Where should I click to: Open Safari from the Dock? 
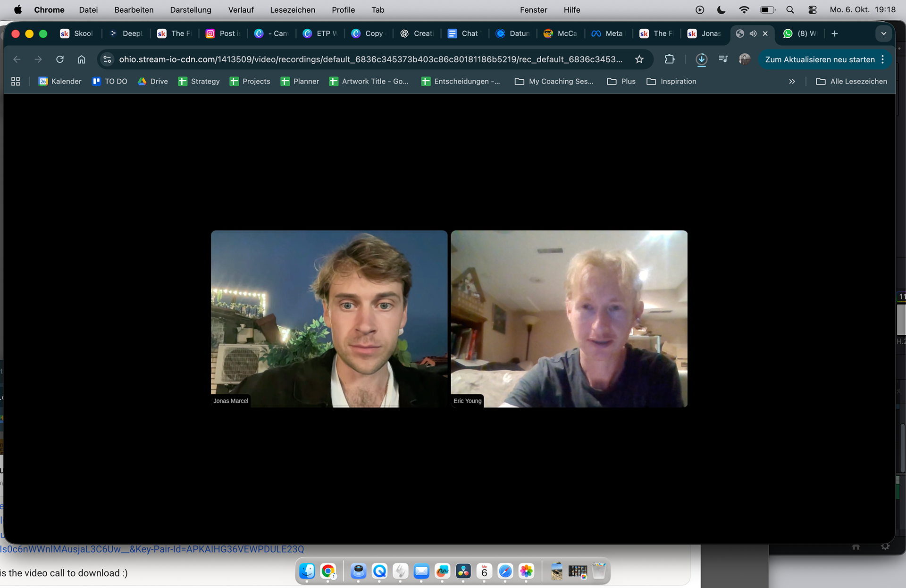point(505,571)
